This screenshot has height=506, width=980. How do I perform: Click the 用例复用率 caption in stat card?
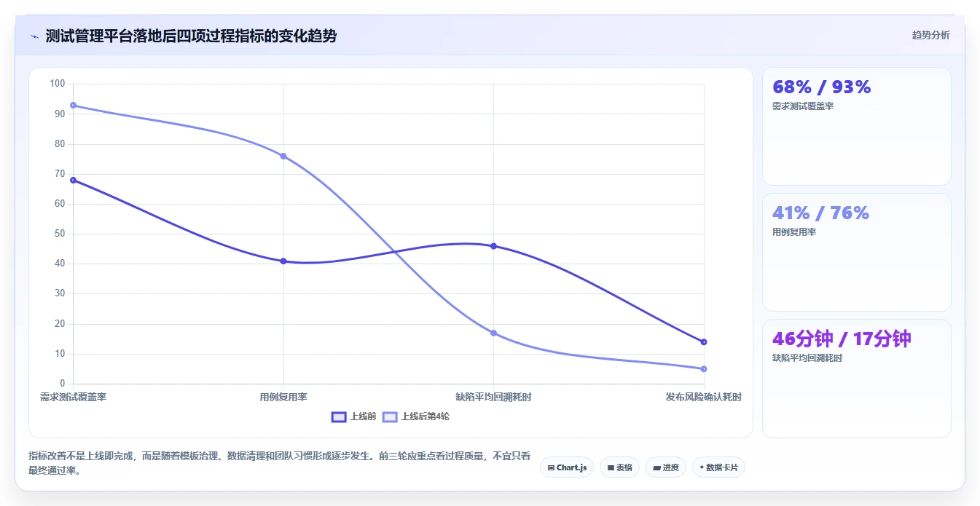(x=794, y=232)
